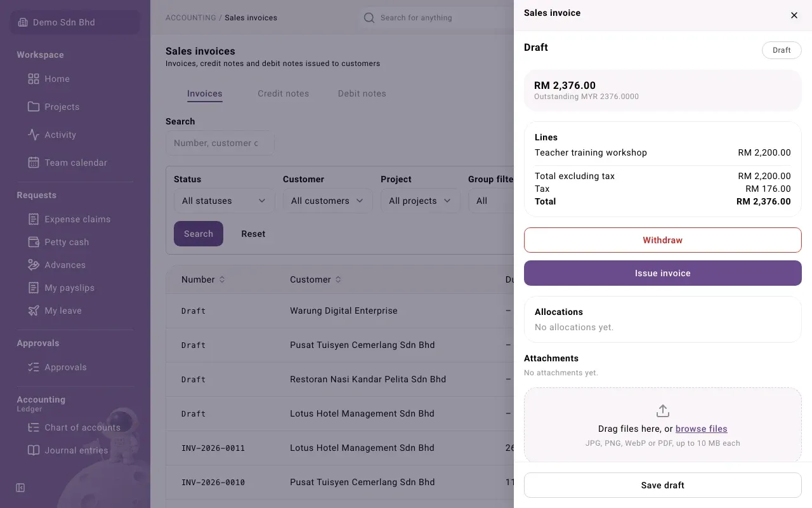Collapse the sidebar with the bottom-left icon
This screenshot has width=812, height=508.
point(20,488)
